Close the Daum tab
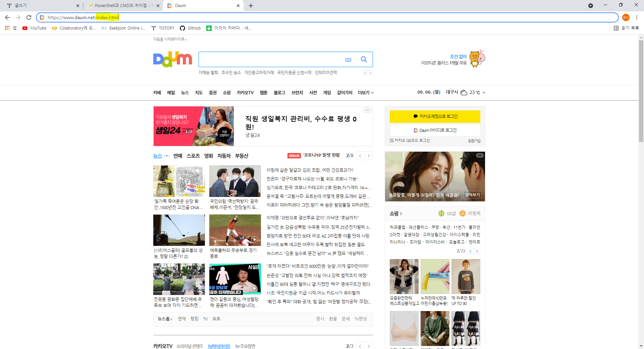This screenshot has height=349, width=644. point(238,6)
